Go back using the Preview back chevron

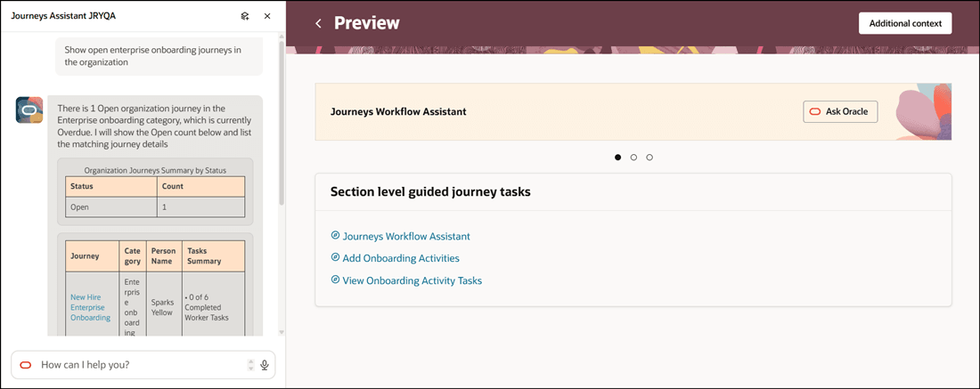click(318, 24)
